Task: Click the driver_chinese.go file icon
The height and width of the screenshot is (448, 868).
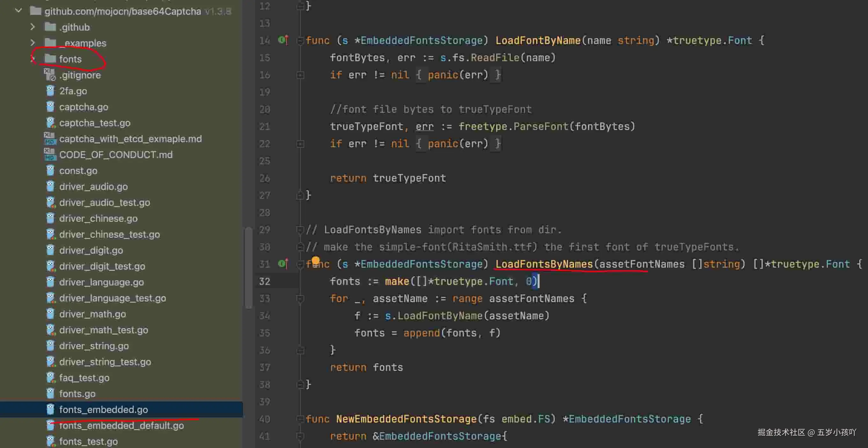Action: (50, 219)
